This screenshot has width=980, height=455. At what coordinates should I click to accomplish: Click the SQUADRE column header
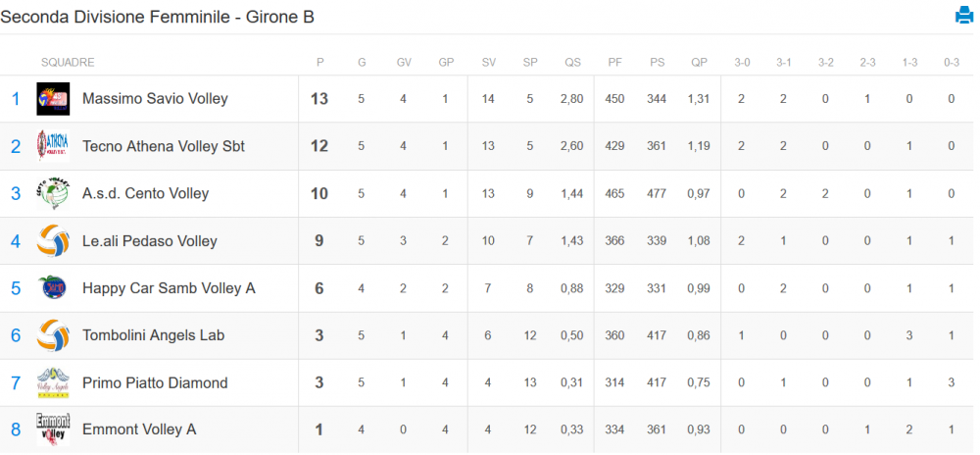[x=68, y=63]
